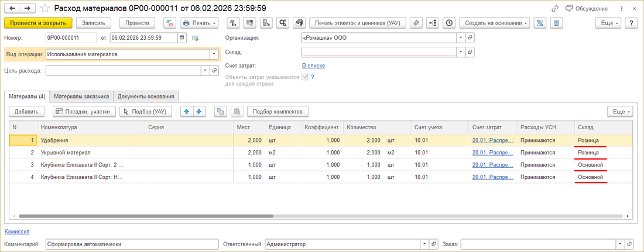Open the Печать dropdown menu
The image size is (644, 252).
coord(199,23)
